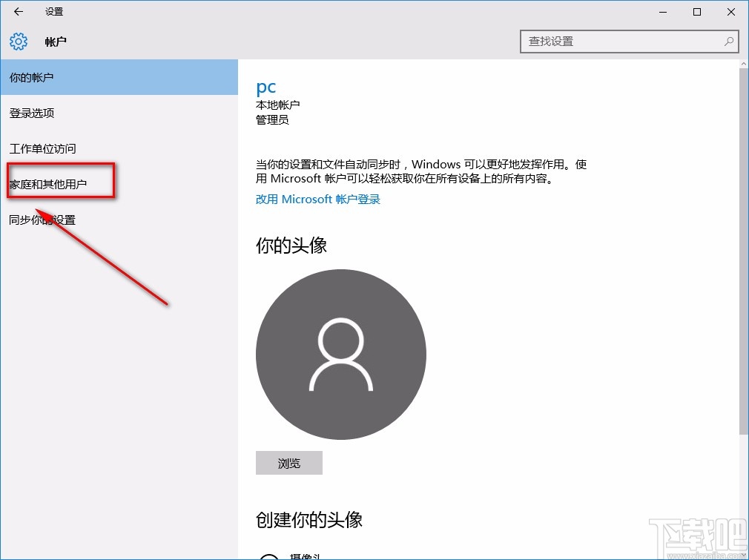The height and width of the screenshot is (560, 749).
Task: Click the back arrow in the title bar
Action: [x=16, y=11]
